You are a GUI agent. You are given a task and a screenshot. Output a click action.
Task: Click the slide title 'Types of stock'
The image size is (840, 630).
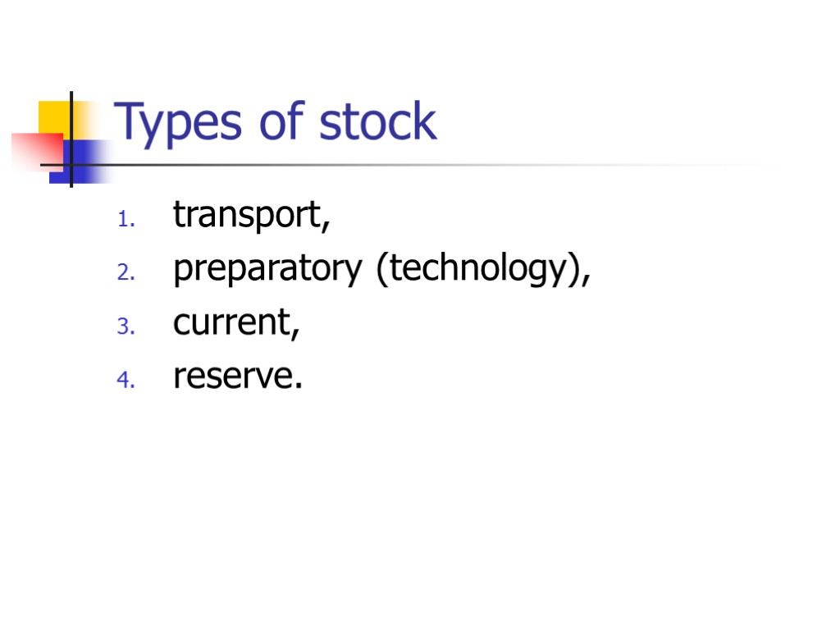point(276,123)
